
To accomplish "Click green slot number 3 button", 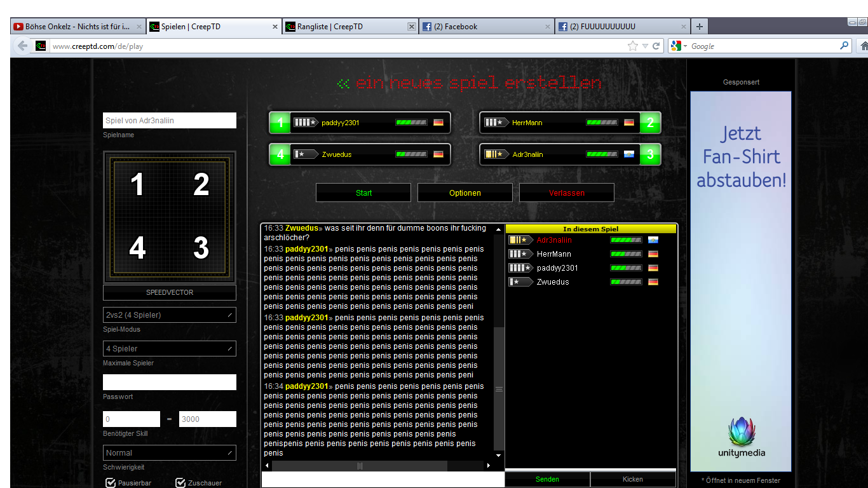I will 650,154.
